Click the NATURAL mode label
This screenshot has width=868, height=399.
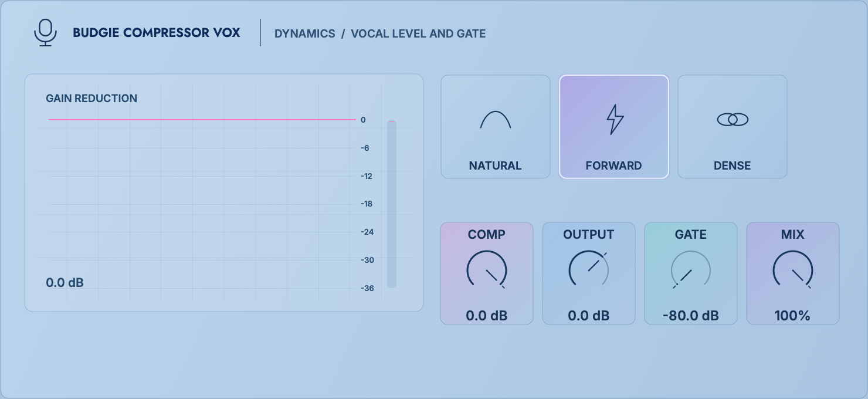coord(496,166)
